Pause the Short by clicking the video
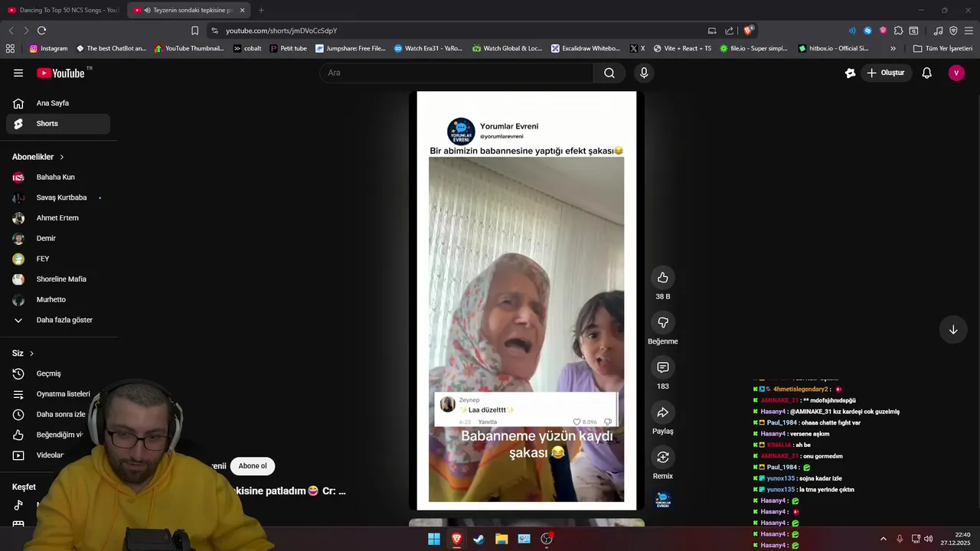Viewport: 980px width, 551px height. (x=527, y=301)
